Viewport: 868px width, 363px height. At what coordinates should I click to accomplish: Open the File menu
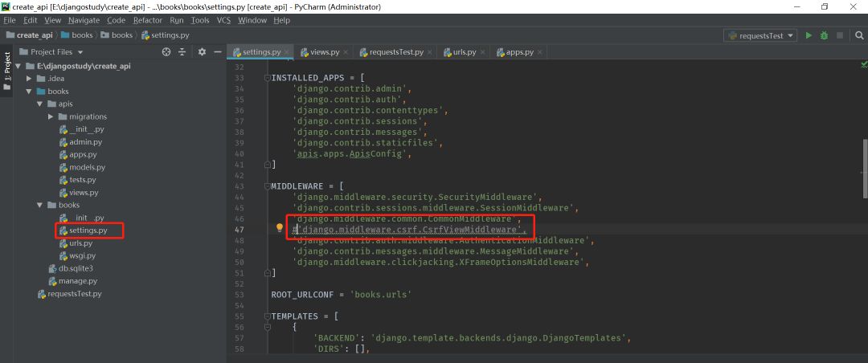click(10, 20)
